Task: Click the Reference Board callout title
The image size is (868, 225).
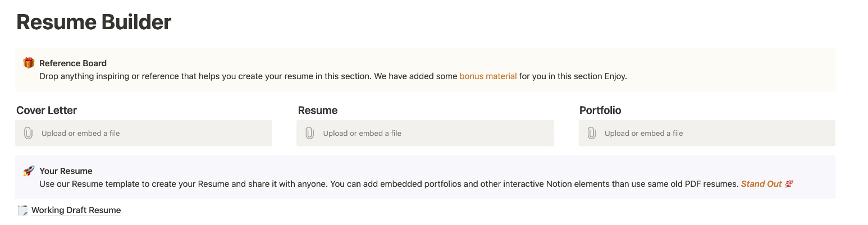Action: point(73,63)
